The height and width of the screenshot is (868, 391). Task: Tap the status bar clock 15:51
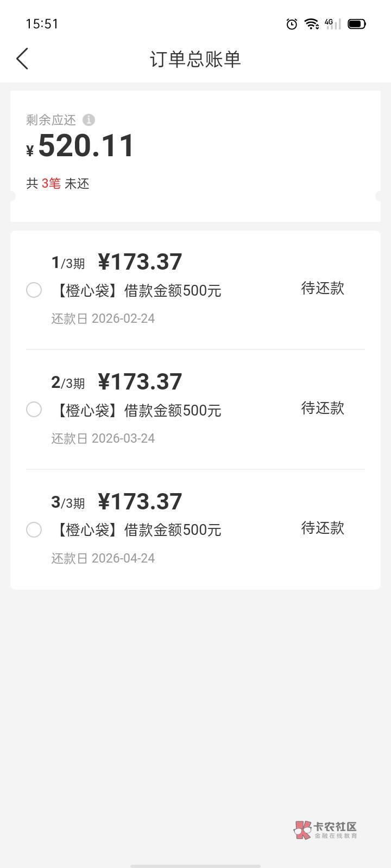point(42,24)
